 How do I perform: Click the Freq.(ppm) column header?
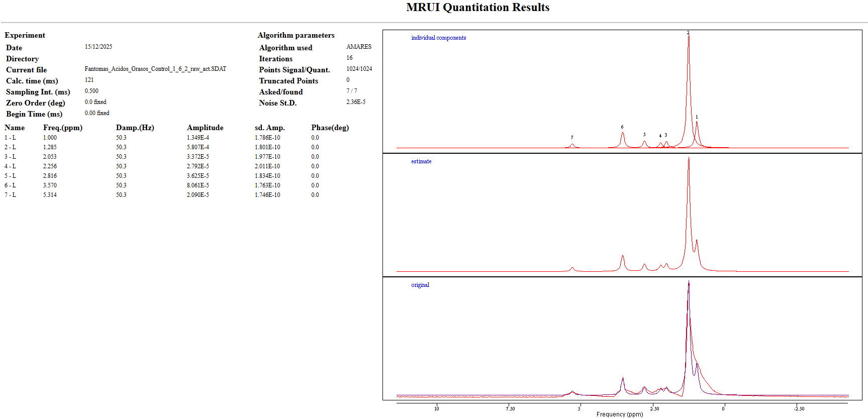[x=63, y=128]
